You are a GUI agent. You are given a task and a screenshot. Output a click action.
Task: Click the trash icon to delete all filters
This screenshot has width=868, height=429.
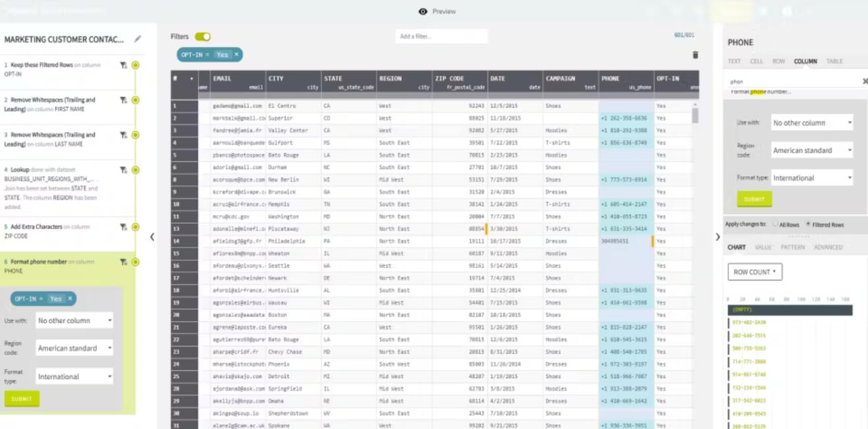695,55
